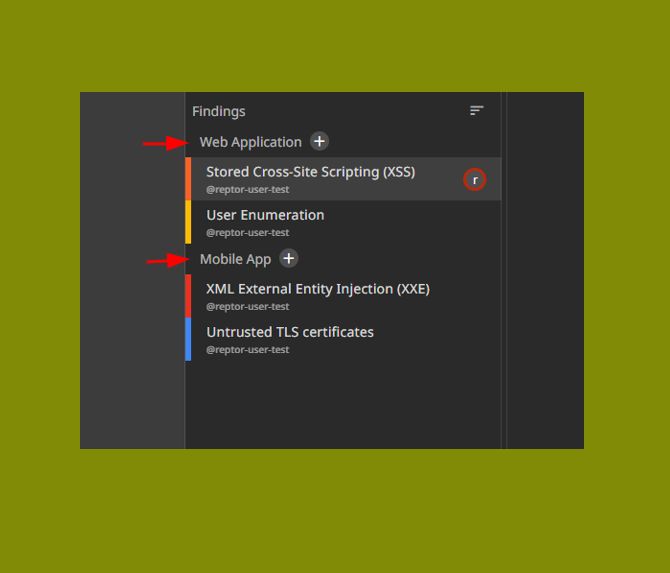Click the vertical panel divider right of findings
Viewport: 670px width, 573px height.
coord(504,270)
